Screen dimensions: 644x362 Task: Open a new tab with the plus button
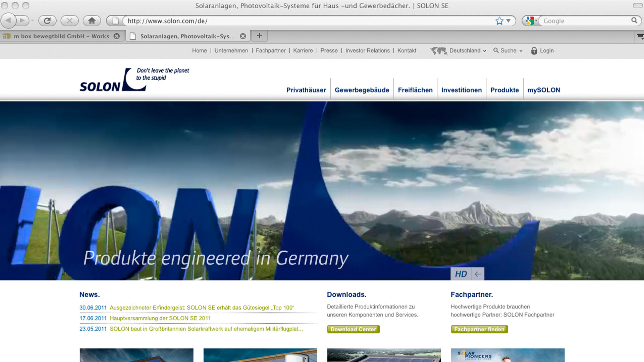pos(259,36)
